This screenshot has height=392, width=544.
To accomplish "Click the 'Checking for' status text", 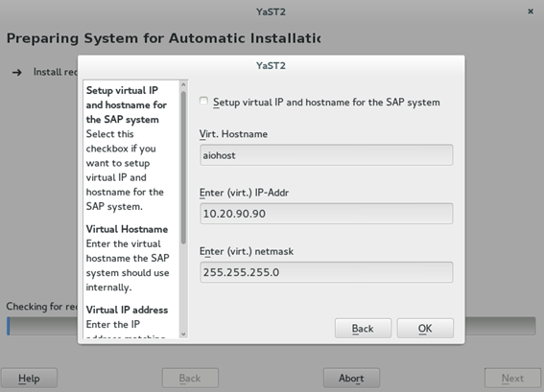I will (41, 307).
